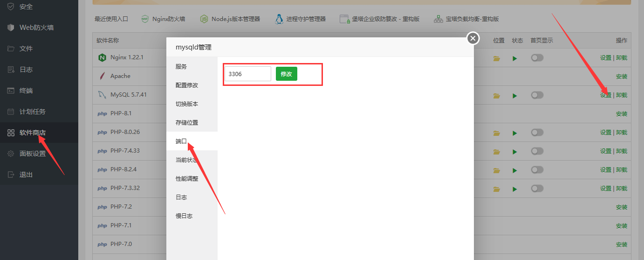Toggle homepage display for PHP-8.0.26
This screenshot has width=644, height=260.
(x=537, y=132)
